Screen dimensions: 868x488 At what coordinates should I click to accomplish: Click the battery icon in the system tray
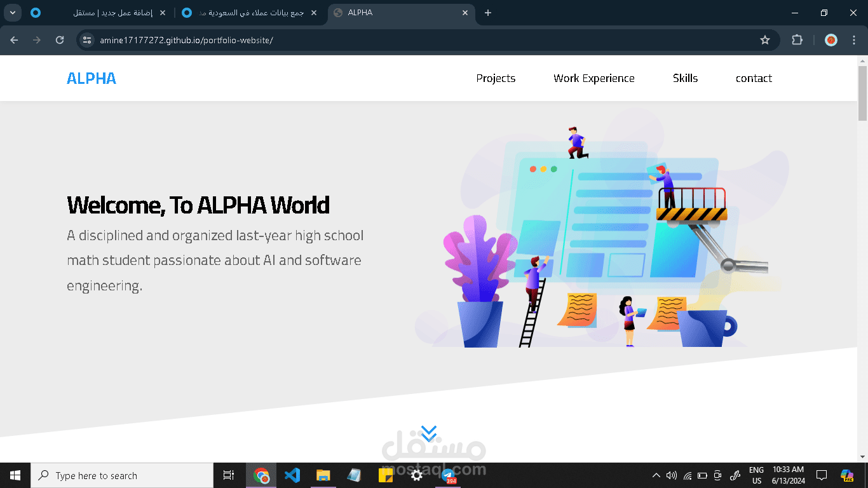pyautogui.click(x=702, y=475)
